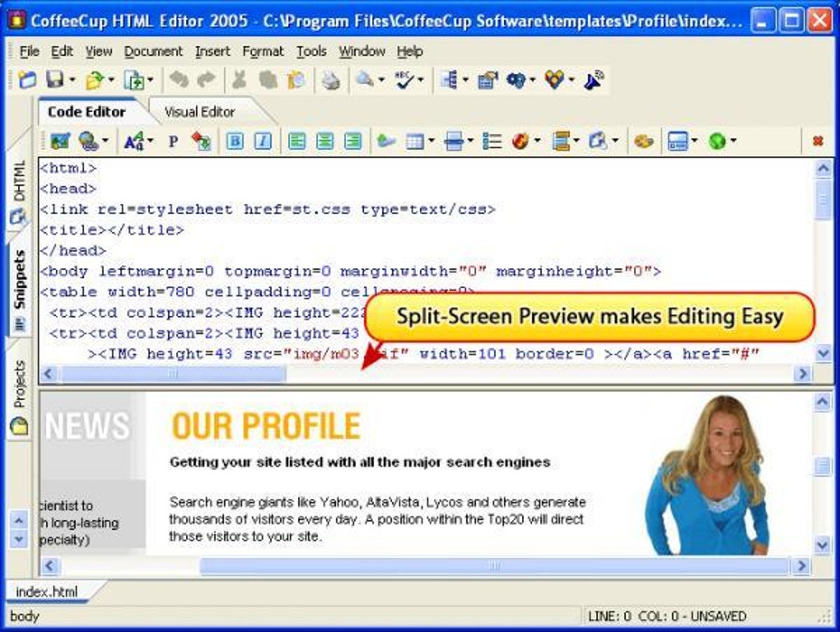Click the Redo arrow icon
This screenshot has height=632, width=840.
[206, 81]
